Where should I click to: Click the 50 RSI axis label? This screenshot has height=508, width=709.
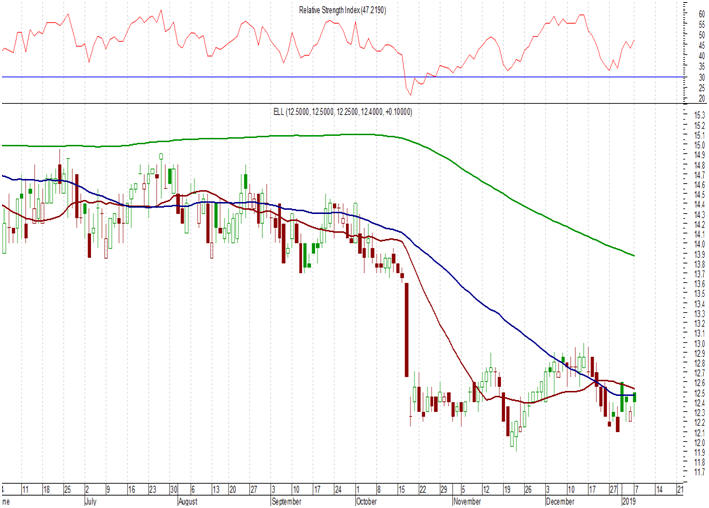click(x=702, y=35)
